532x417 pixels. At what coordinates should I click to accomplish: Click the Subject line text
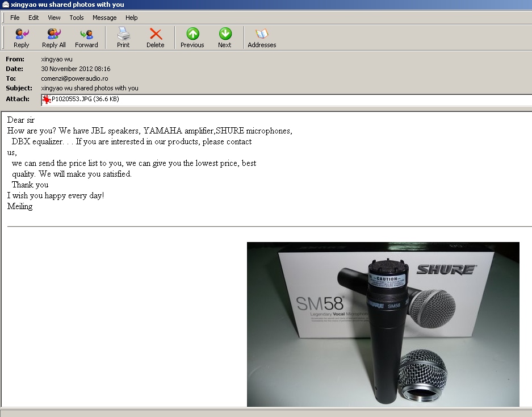[90, 88]
